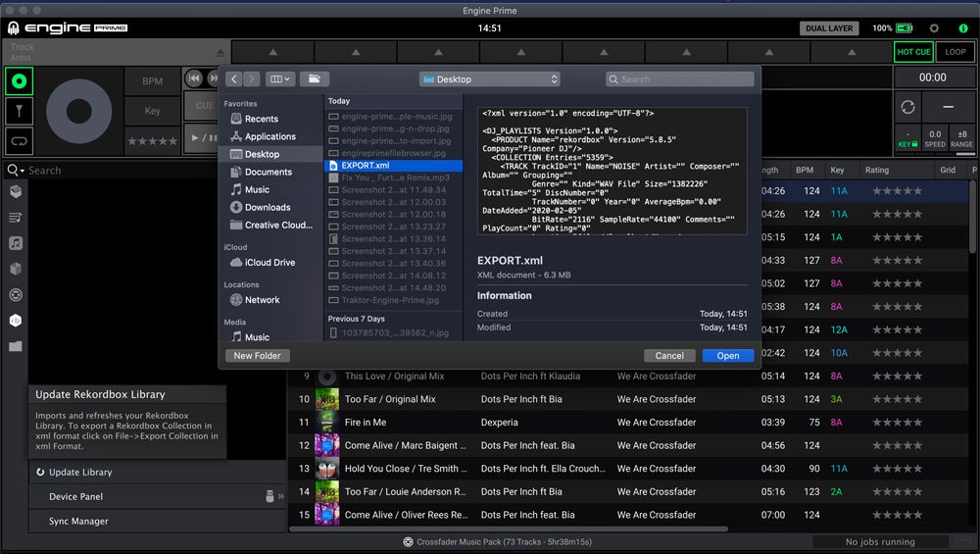
Task: Expand Device Panel with the double chevron
Action: coord(280,496)
